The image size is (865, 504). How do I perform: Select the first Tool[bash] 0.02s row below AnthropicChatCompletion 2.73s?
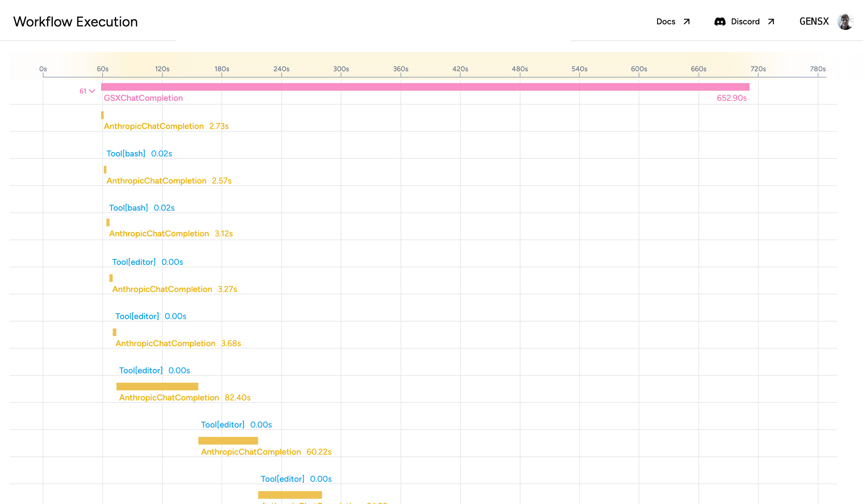pyautogui.click(x=139, y=154)
